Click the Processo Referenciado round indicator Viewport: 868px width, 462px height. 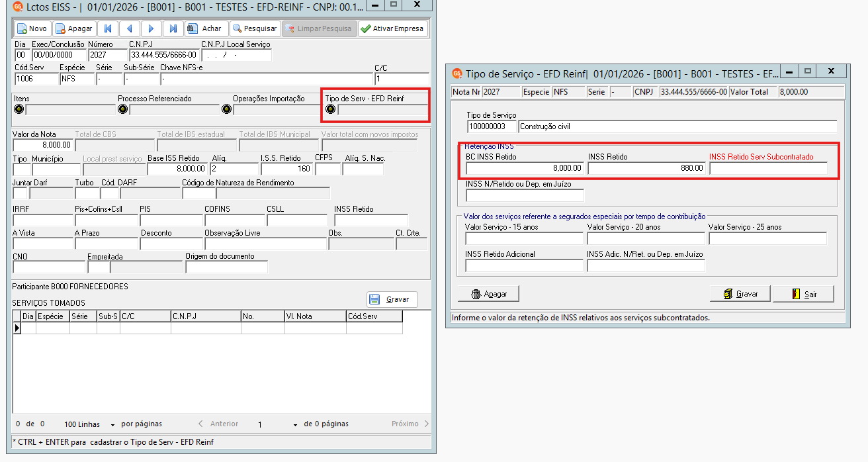(122, 109)
